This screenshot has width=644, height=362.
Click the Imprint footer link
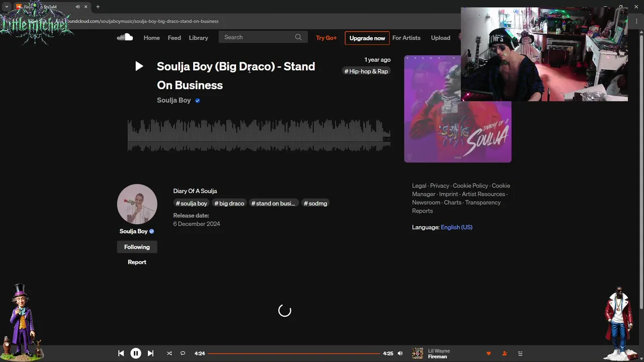pos(448,194)
